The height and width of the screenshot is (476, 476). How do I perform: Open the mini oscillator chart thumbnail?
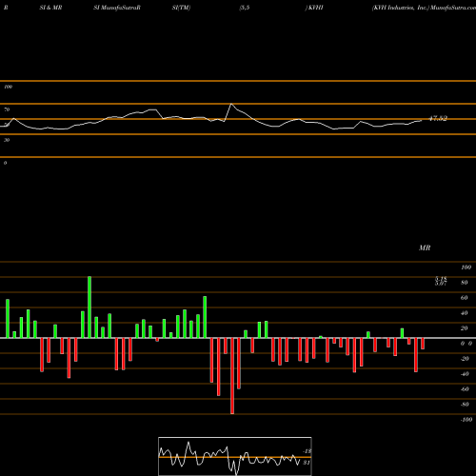(x=235, y=456)
